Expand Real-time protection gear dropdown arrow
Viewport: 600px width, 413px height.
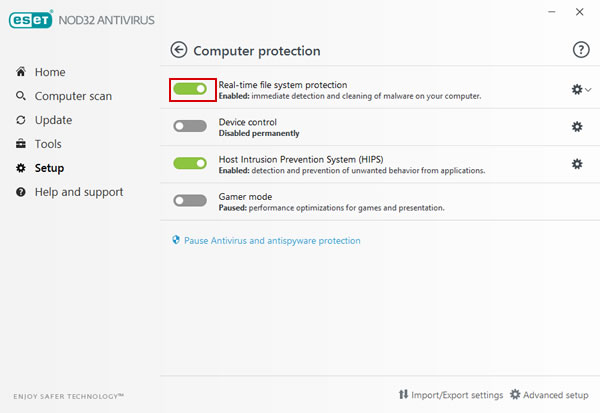(588, 90)
